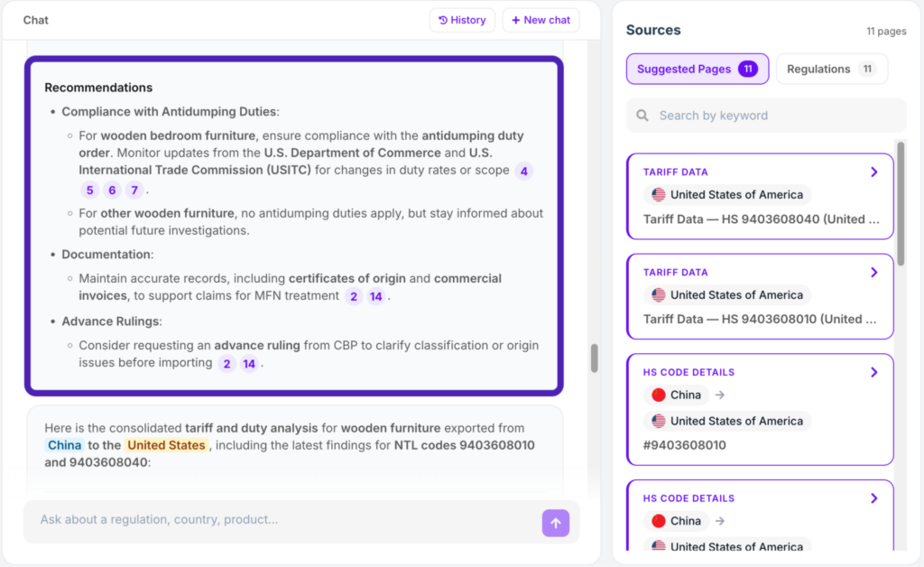
Task: Switch to the Regulations tab
Action: (x=831, y=69)
